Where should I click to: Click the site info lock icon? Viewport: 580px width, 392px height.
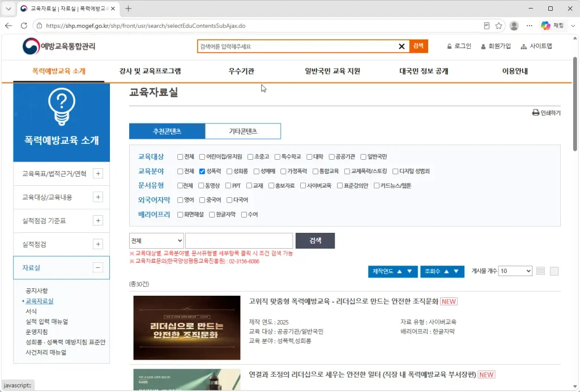[39, 25]
